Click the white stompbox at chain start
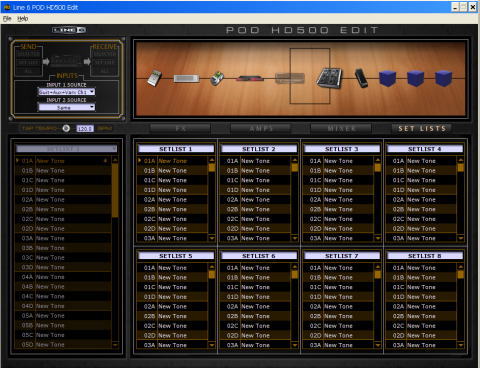 coord(155,78)
